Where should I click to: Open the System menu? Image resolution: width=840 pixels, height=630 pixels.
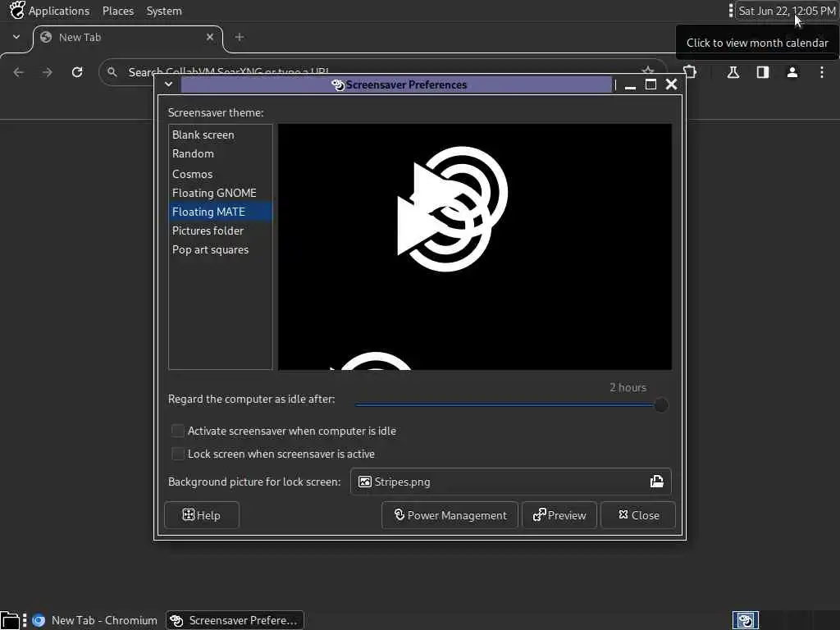pos(164,11)
